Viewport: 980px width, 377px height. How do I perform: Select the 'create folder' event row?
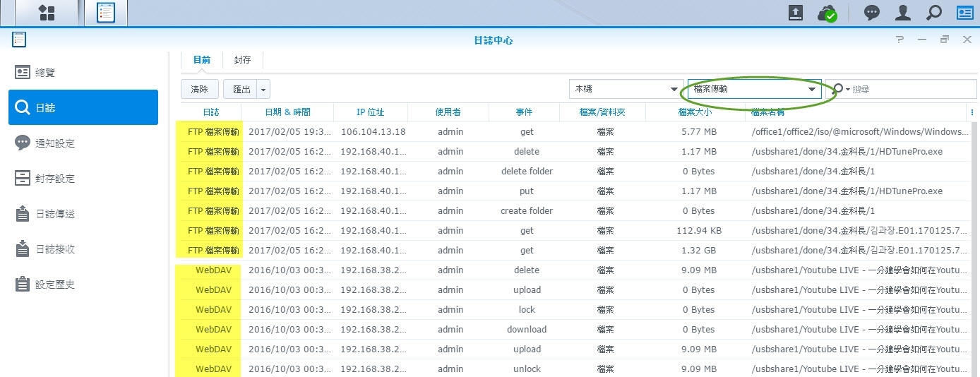coord(575,211)
